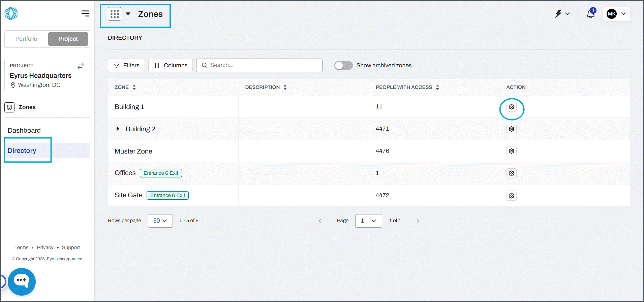
Task: Click the 4471 people count for Building 2
Action: [382, 129]
